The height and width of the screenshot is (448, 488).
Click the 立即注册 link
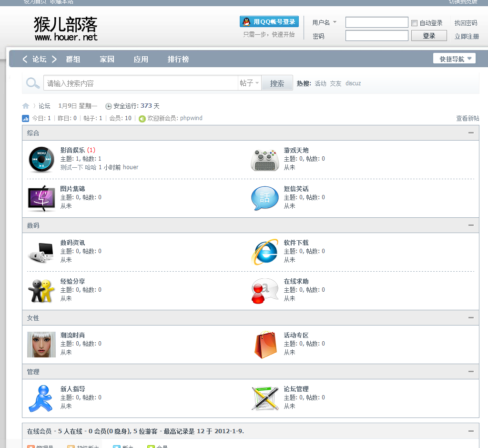466,36
